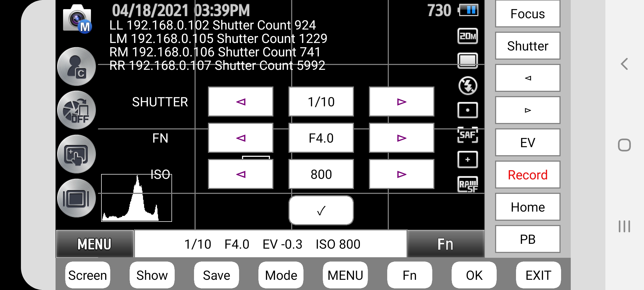Click the Focus button on right panel
The height and width of the screenshot is (290, 644).
[x=528, y=13]
